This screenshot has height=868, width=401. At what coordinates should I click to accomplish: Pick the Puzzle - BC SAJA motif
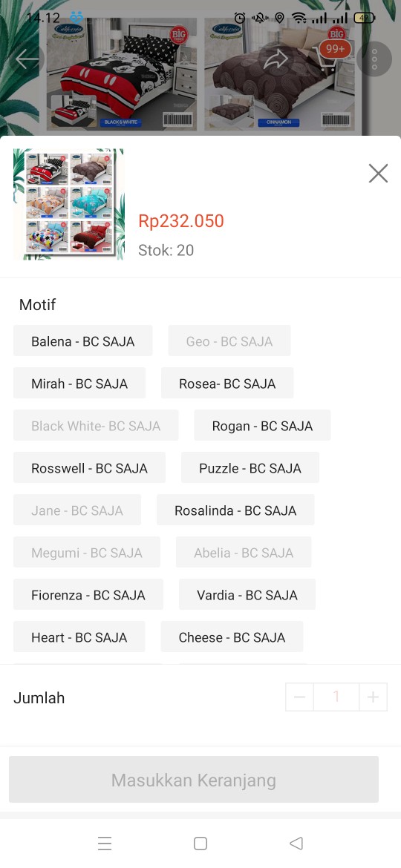click(250, 468)
